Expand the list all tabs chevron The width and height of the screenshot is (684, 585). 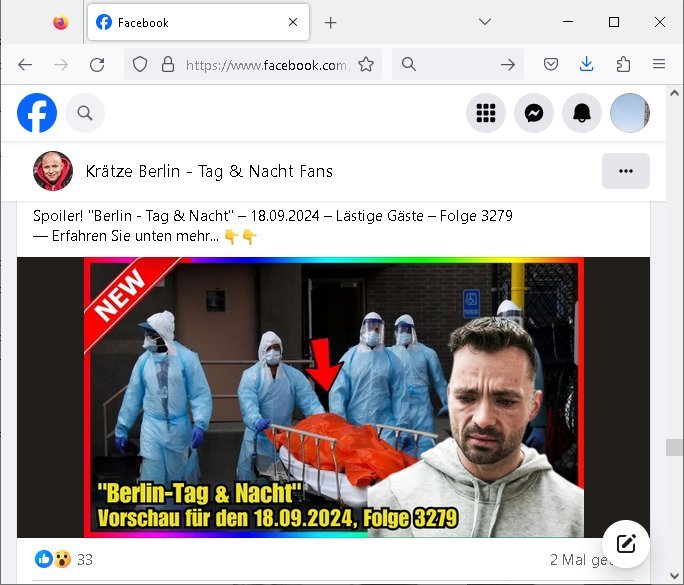[x=485, y=22]
